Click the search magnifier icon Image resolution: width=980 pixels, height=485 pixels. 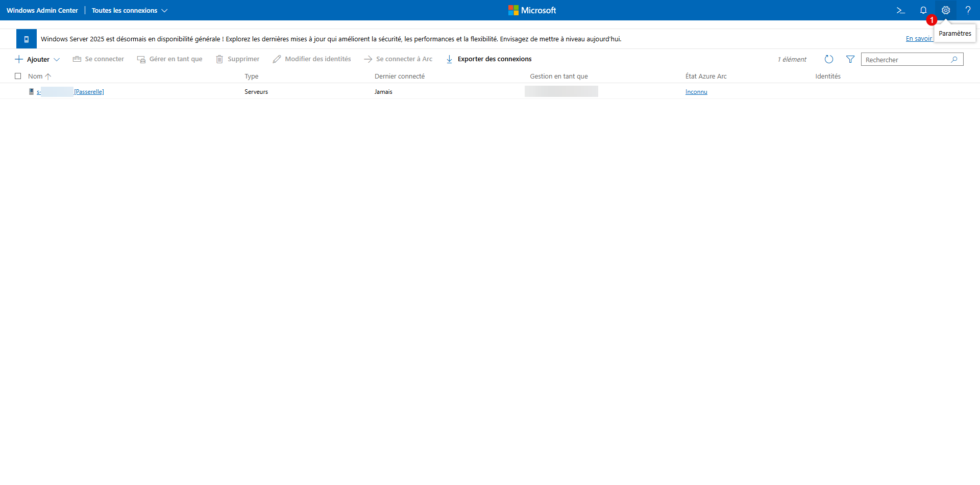(954, 60)
